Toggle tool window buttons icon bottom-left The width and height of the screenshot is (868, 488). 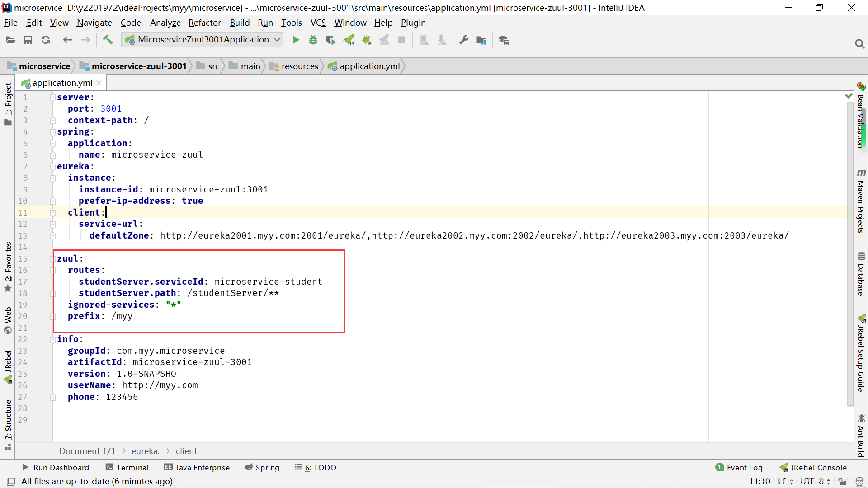pyautogui.click(x=11, y=481)
